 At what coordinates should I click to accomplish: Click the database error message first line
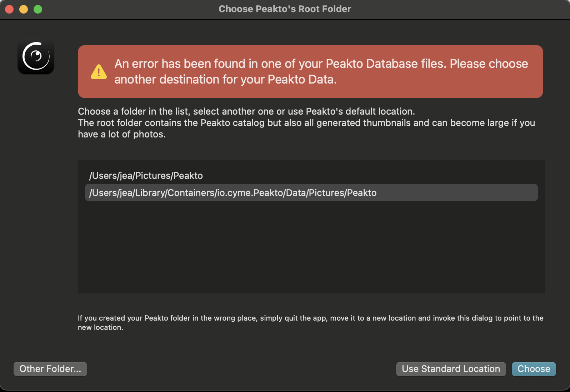click(321, 64)
